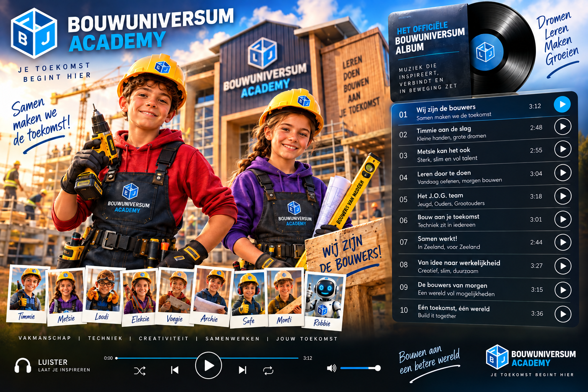Select the Creativiteit label
588x392 pixels.
tap(164, 338)
